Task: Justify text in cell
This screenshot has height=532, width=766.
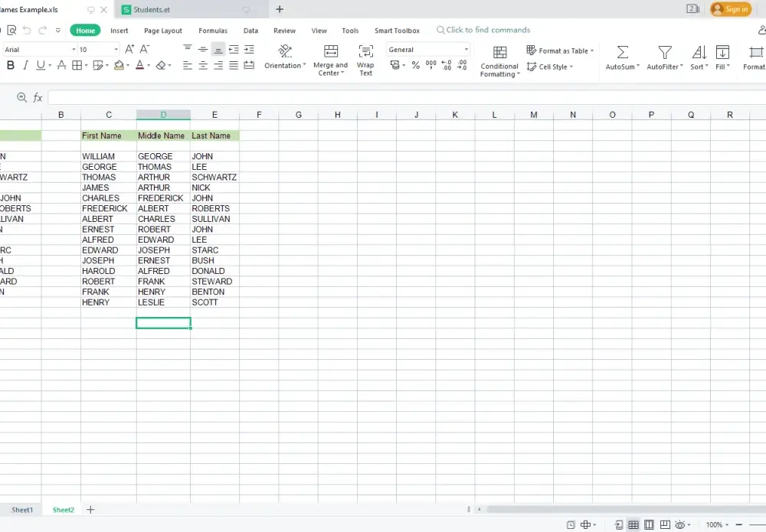Action: (x=234, y=65)
